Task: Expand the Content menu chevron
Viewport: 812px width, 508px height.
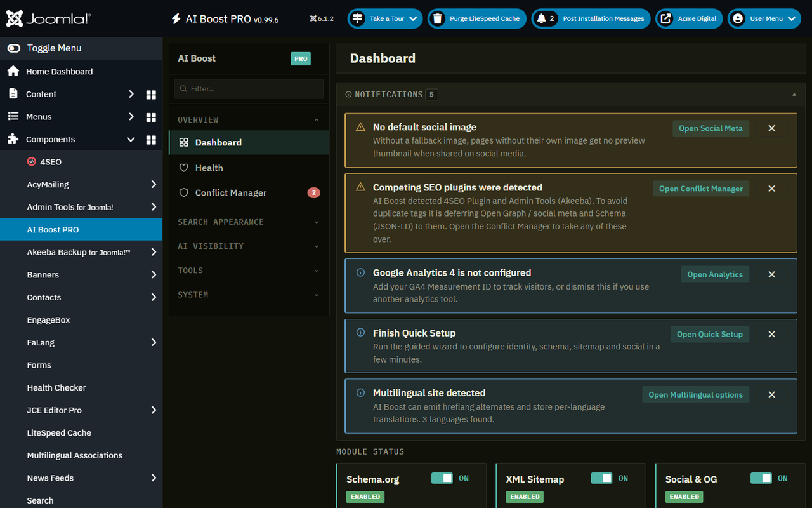Action: click(x=131, y=94)
